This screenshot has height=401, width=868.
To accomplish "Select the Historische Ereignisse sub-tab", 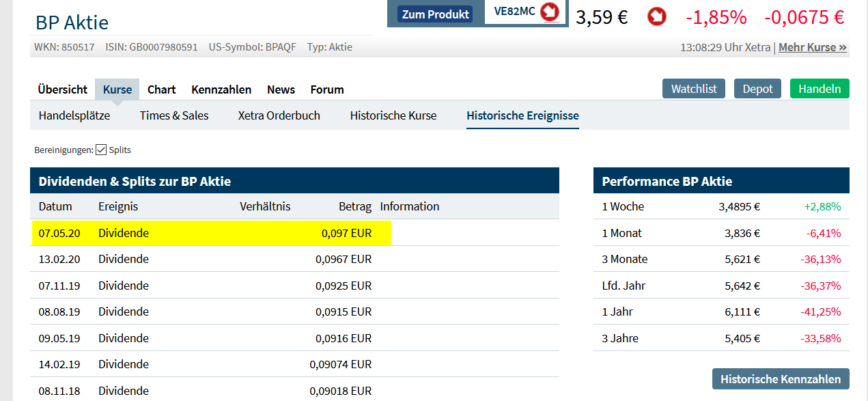I will coord(523,115).
